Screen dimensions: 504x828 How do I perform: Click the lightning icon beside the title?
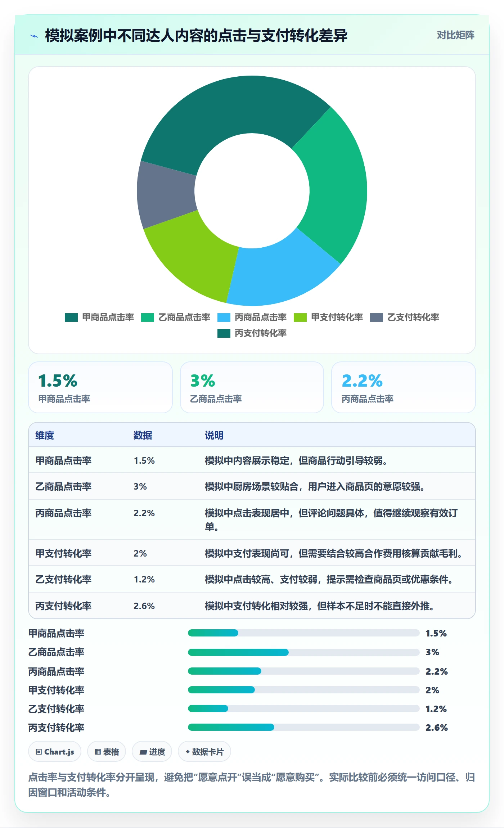pos(34,36)
